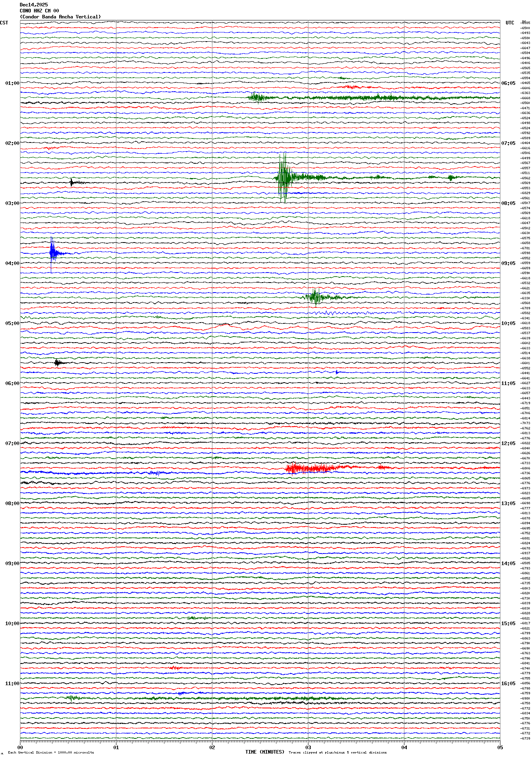Screen dimensions: 532x758
Task: Click the 06:05 UTC time label
Action: pos(508,83)
